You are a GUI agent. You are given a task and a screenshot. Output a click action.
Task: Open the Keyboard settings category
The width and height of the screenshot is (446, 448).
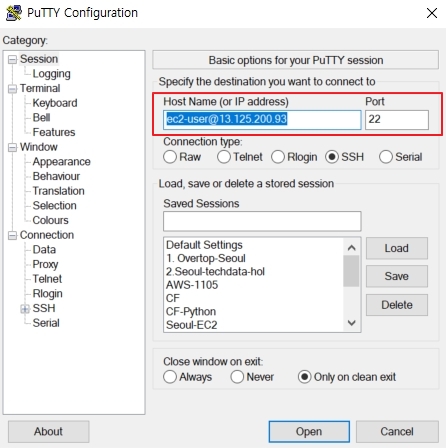[55, 103]
